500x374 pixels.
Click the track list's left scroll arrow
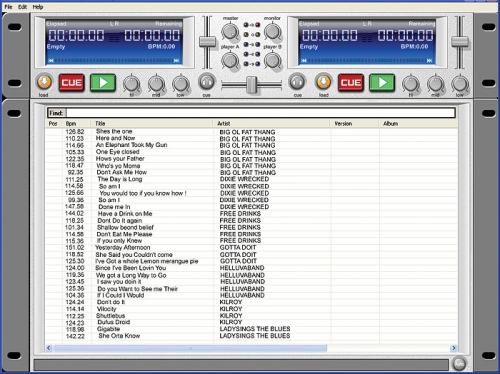pos(49,348)
